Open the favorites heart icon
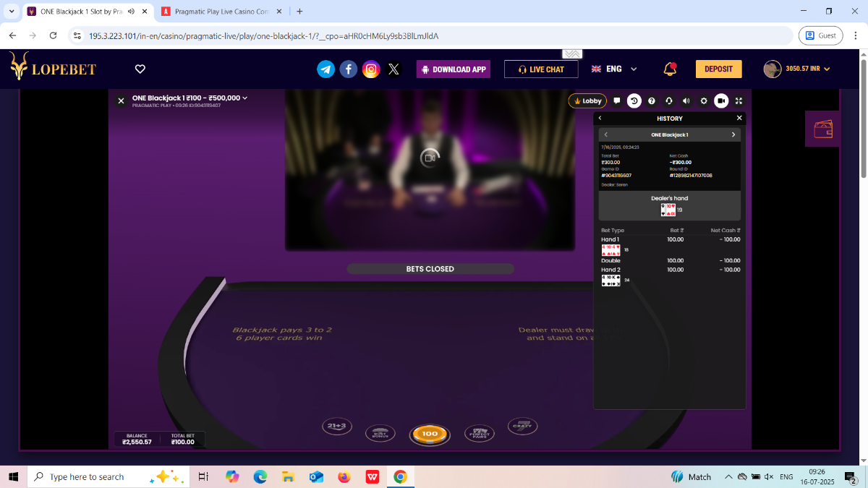This screenshot has height=488, width=868. 140,69
